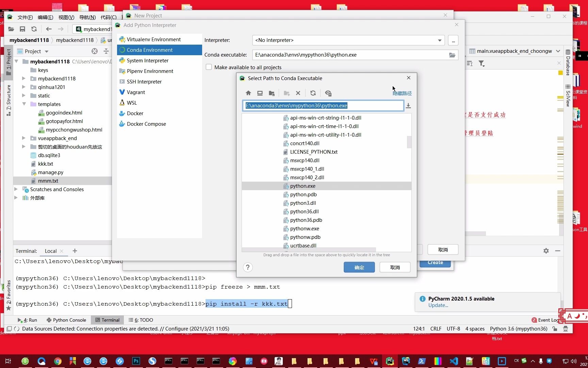Screen dimensions: 588x368
Task: Expand the mybackend1118 subfolder
Action: point(24,78)
